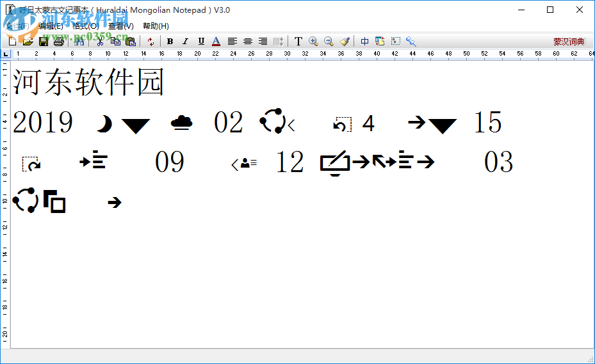Click the number 09 in the document

[x=170, y=162]
